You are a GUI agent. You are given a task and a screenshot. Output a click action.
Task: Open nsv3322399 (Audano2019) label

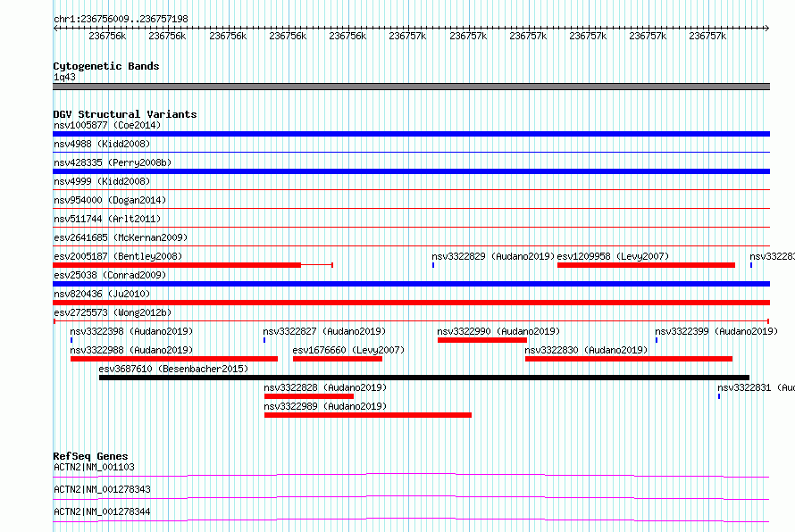click(716, 331)
